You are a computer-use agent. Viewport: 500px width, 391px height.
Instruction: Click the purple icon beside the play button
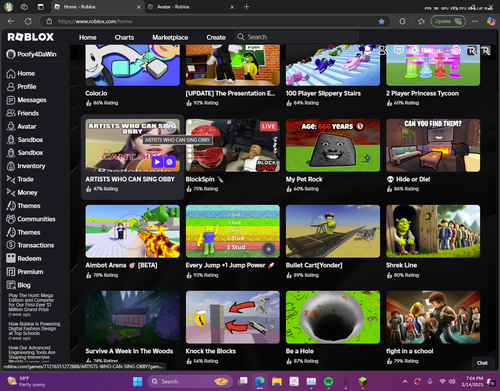pos(169,162)
